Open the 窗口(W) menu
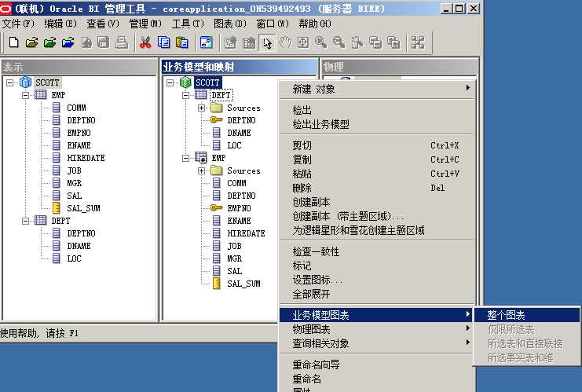The height and width of the screenshot is (392, 582). click(273, 24)
